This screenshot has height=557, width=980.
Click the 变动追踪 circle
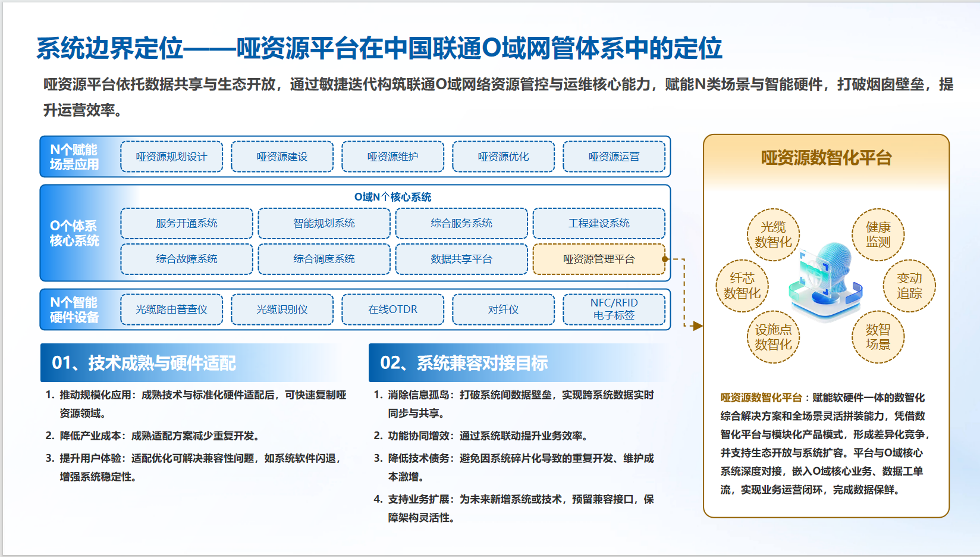909,286
